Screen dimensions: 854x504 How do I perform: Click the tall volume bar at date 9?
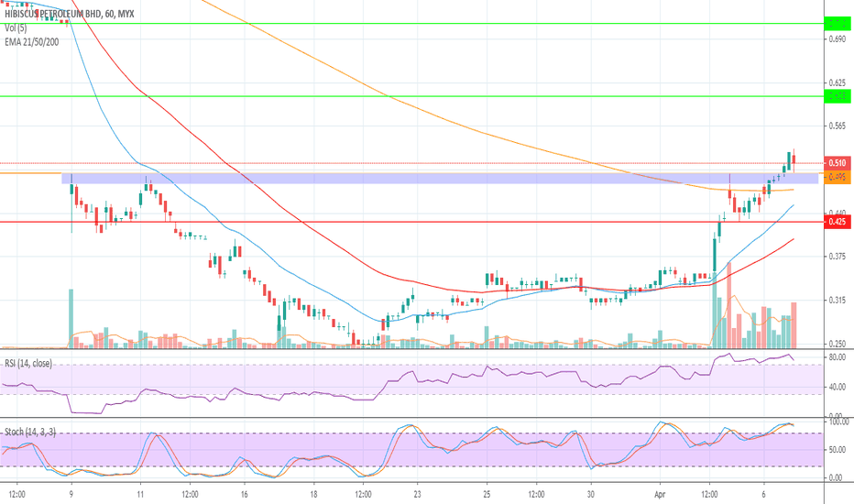point(71,319)
